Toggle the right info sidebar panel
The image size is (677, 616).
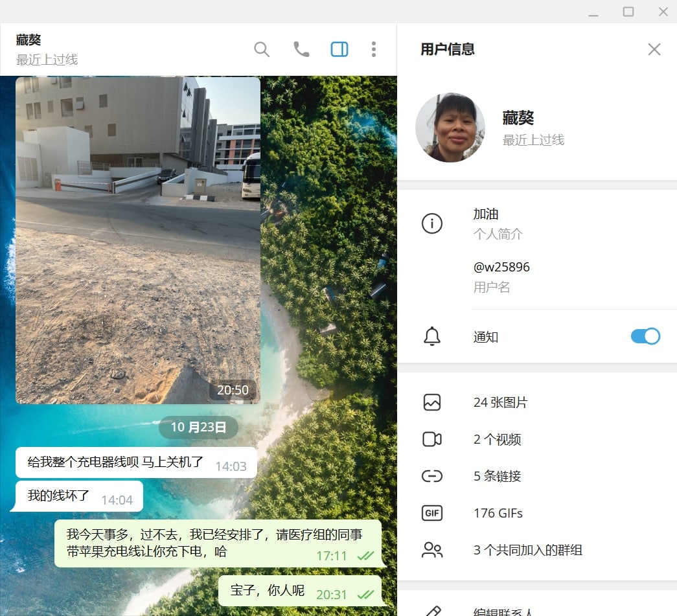[x=339, y=49]
